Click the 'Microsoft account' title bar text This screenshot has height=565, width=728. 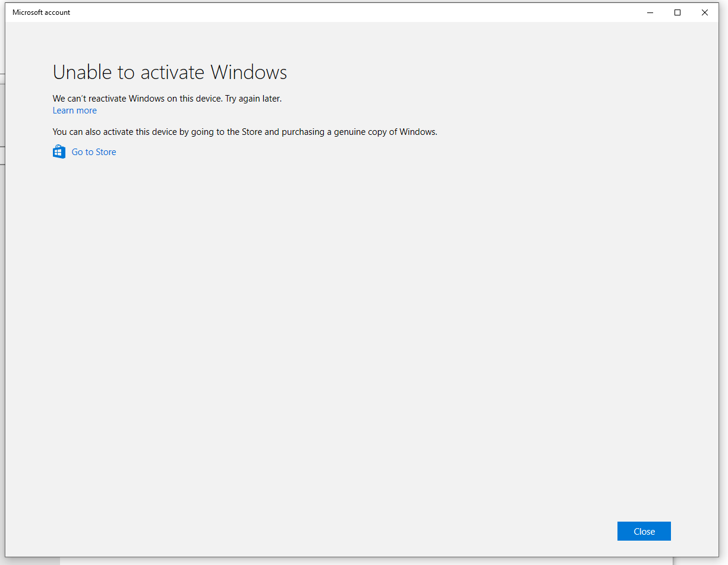(x=41, y=12)
